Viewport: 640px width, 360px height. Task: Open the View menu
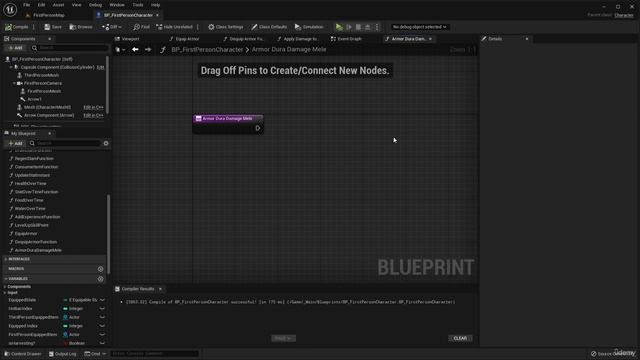point(76,5)
